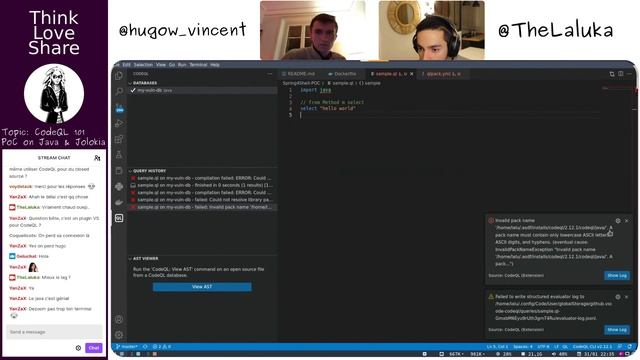Click Show Log on Invalid pack name error
Image resolution: width=640 pixels, height=360 pixels.
(617, 276)
